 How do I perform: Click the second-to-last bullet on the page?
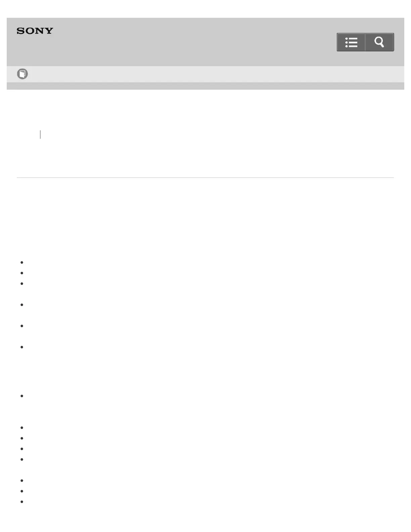21,491
